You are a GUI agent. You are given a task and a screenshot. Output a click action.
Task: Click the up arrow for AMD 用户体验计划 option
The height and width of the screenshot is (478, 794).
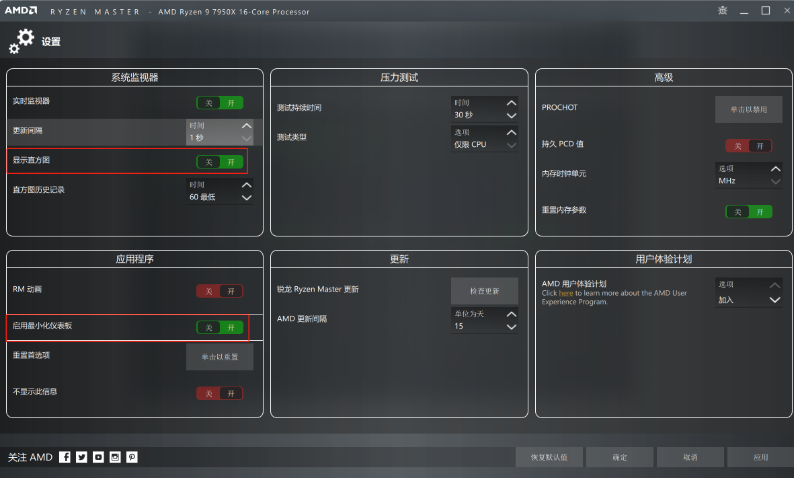click(x=775, y=285)
